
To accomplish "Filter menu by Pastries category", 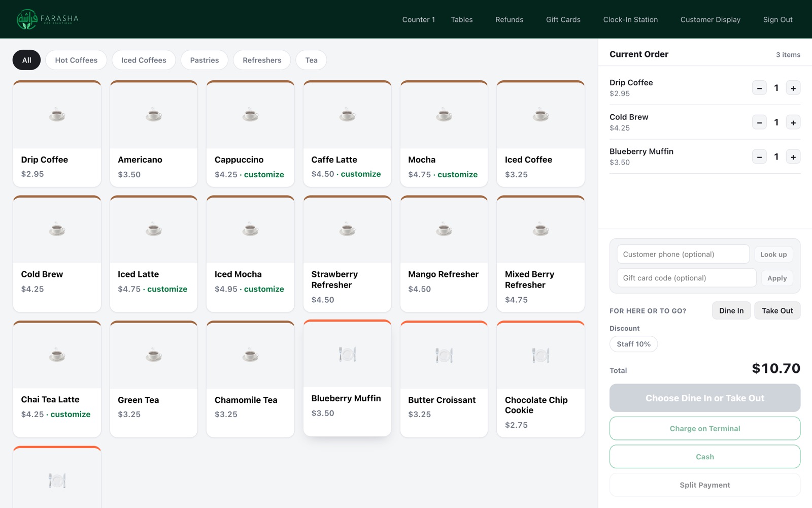I will point(205,60).
